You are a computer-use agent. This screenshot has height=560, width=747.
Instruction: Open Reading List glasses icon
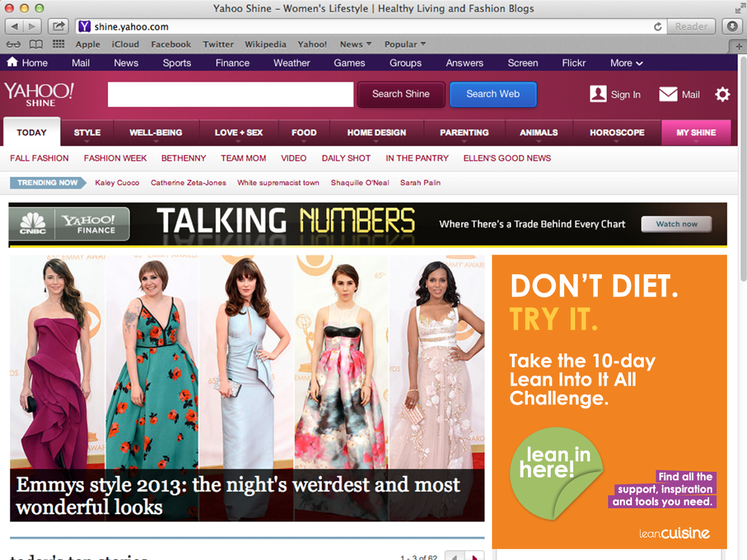[x=13, y=44]
